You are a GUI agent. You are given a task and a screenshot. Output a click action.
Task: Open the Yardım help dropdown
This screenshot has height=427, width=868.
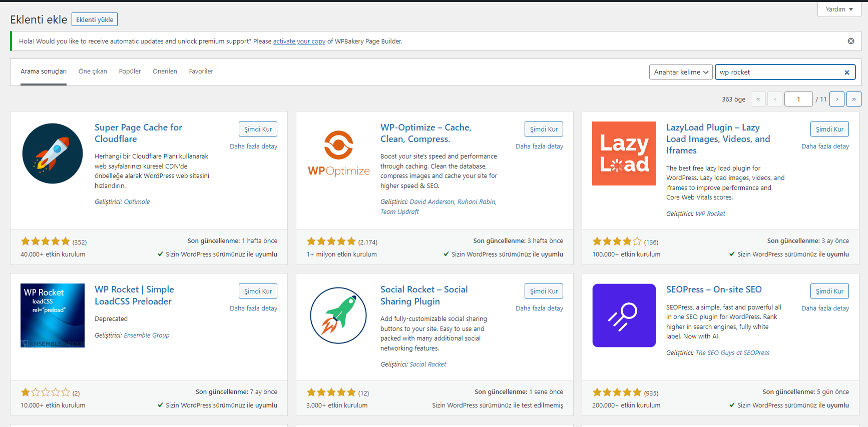tap(839, 9)
